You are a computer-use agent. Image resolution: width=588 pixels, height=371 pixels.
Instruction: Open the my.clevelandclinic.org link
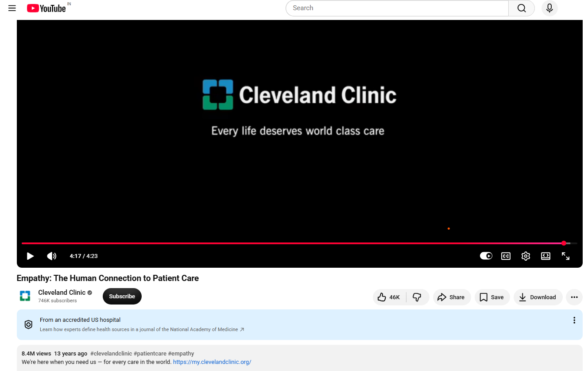click(212, 362)
